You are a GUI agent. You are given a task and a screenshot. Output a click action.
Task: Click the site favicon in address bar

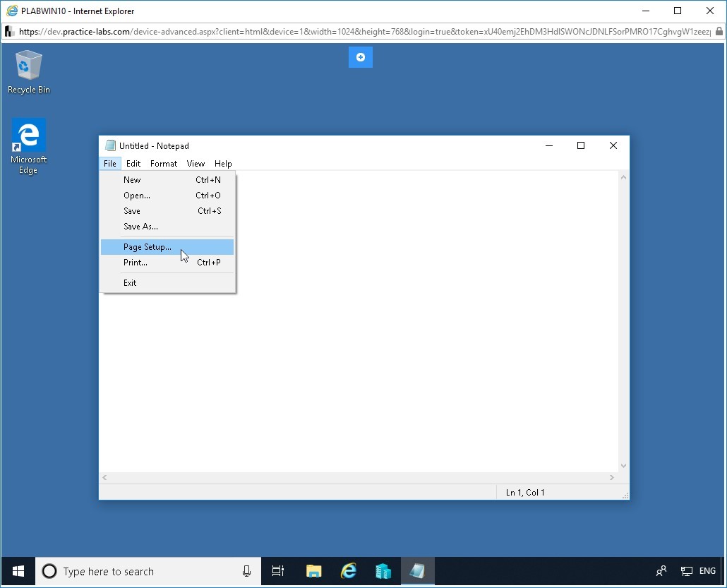(9, 32)
